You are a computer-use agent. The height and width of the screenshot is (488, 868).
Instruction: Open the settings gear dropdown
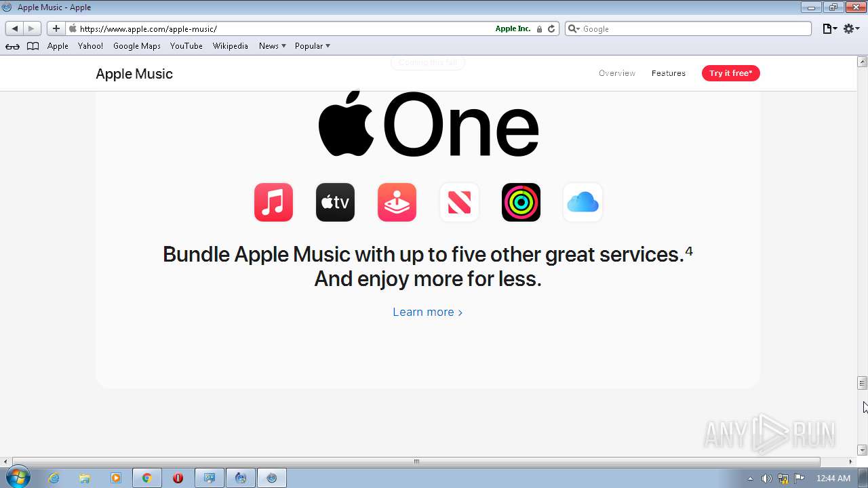pyautogui.click(x=852, y=28)
